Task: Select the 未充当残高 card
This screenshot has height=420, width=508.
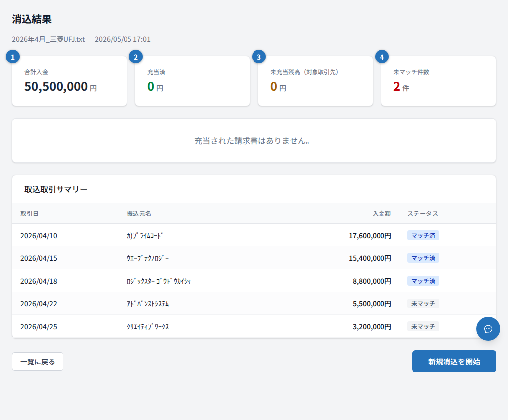Action: pos(315,81)
